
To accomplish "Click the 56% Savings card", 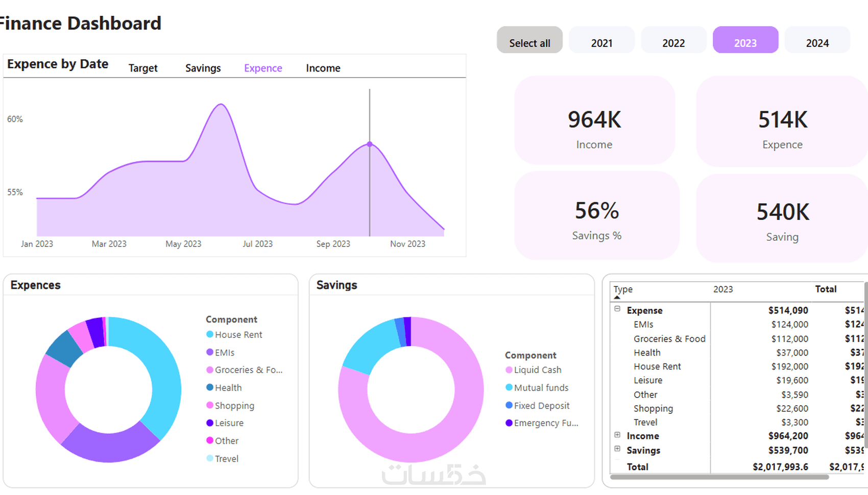I will [x=596, y=215].
